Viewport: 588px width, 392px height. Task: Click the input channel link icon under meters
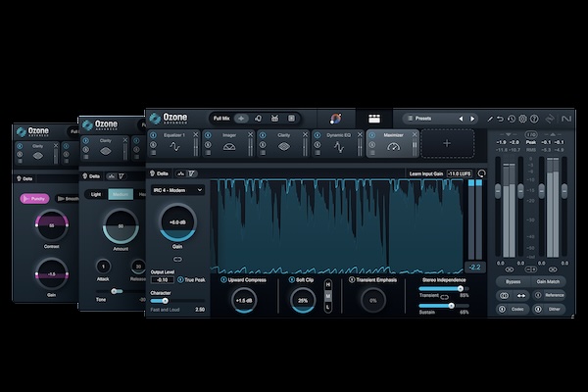[x=509, y=269]
